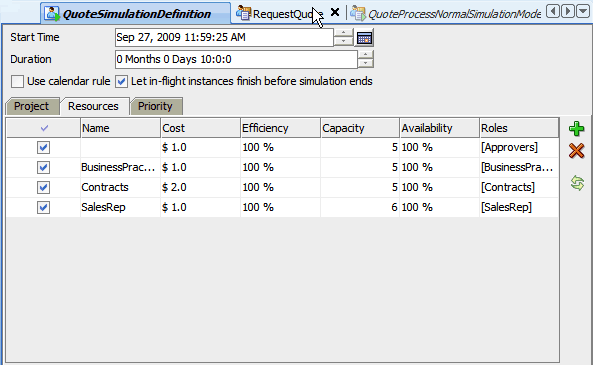The width and height of the screenshot is (593, 365).
Task: Click the QuoteSimulationDefinition tab icon
Action: (52, 14)
